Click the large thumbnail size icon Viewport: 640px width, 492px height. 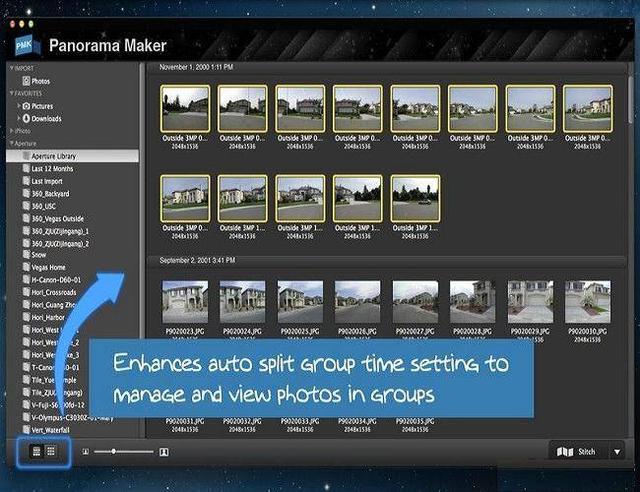(164, 452)
